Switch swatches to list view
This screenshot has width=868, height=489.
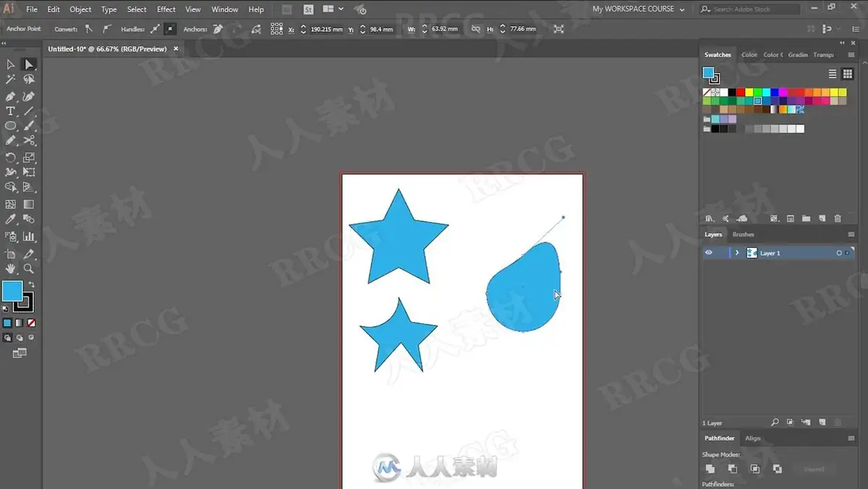(833, 74)
